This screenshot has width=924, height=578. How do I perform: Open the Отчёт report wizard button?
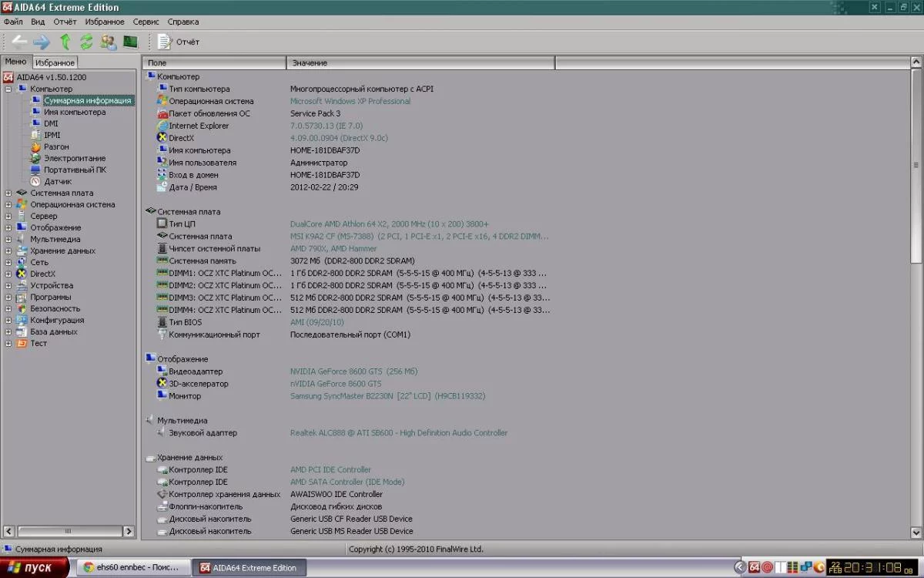179,42
